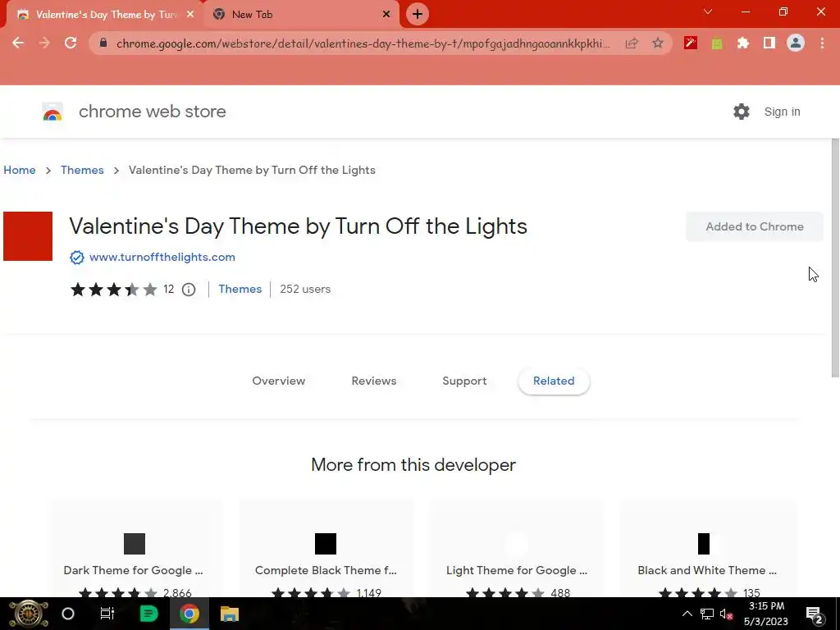840x630 pixels.
Task: Click the rating info icon
Action: point(189,290)
